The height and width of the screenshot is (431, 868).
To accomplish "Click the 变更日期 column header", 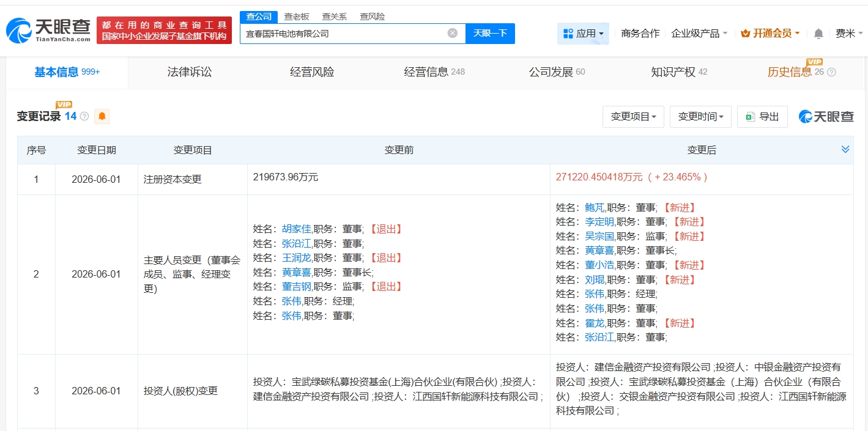I will tap(97, 150).
